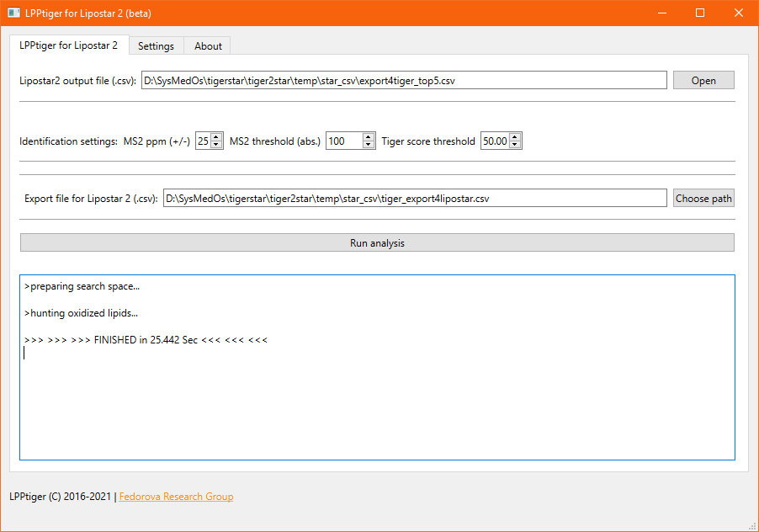
Task: Increase MS2 ppm value with up arrow
Action: click(217, 136)
